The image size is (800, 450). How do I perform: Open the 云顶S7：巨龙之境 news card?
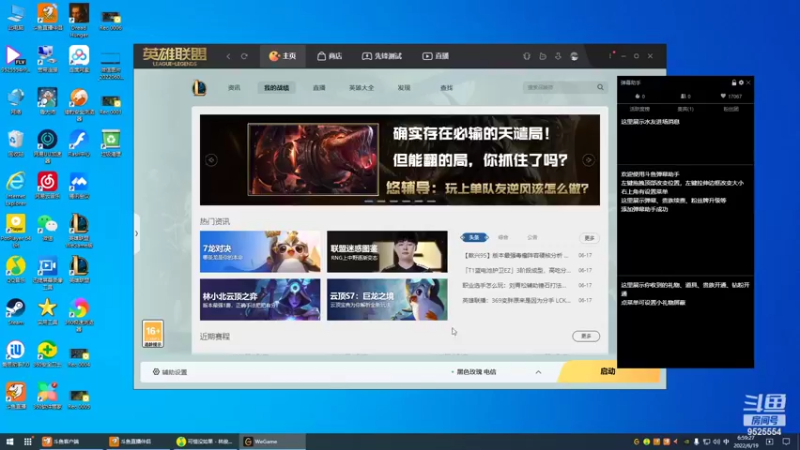(387, 299)
